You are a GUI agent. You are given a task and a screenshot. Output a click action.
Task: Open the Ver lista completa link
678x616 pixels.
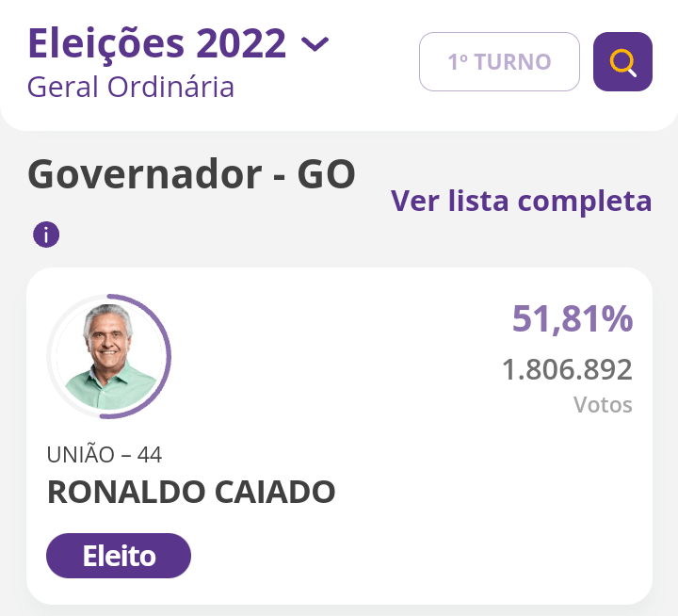(521, 201)
